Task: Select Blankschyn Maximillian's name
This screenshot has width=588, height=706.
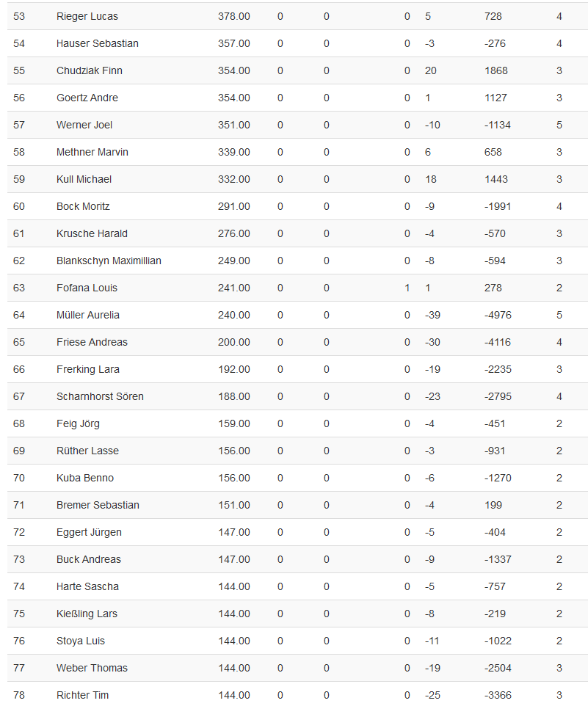Action: coord(109,261)
